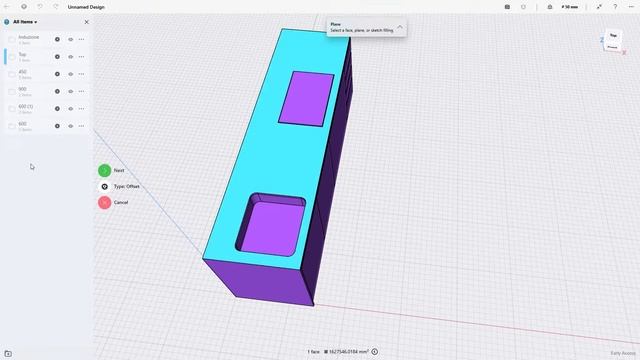Close the Items panel
640x360 pixels.
click(87, 22)
